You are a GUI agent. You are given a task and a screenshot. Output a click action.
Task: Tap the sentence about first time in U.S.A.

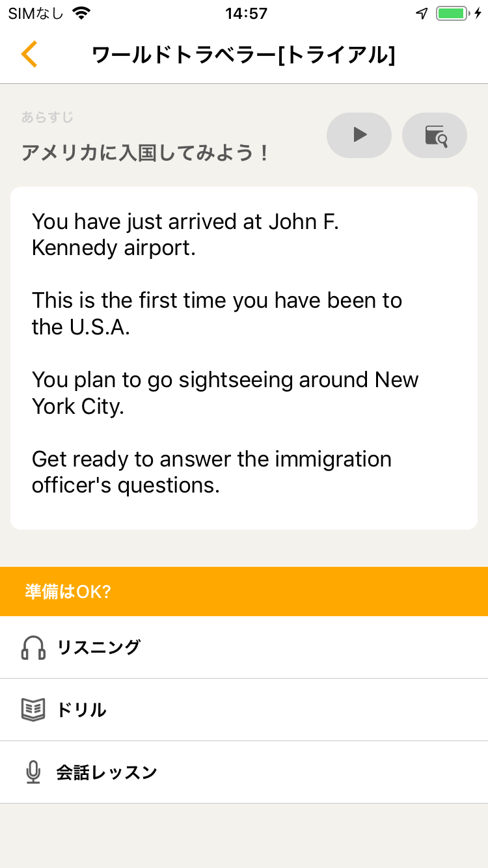(217, 314)
